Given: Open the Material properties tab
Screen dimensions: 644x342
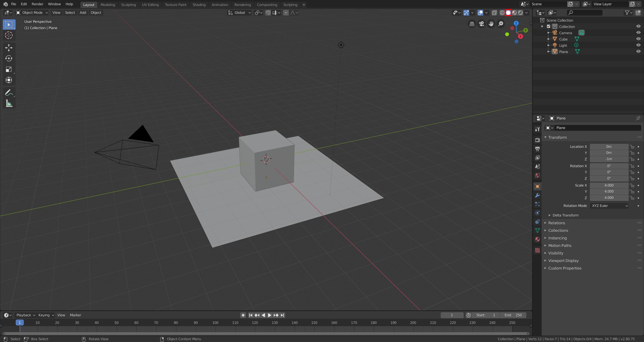Looking at the screenshot, I should [537, 239].
